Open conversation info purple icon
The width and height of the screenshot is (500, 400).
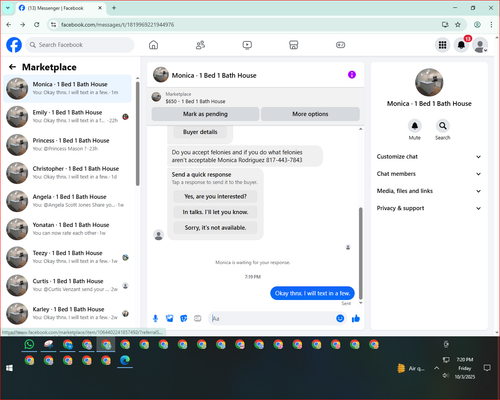[352, 75]
